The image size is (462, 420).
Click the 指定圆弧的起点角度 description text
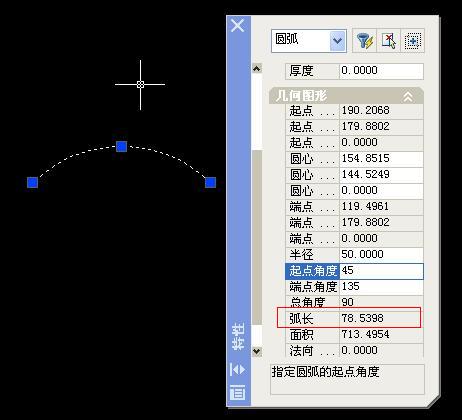[325, 372]
